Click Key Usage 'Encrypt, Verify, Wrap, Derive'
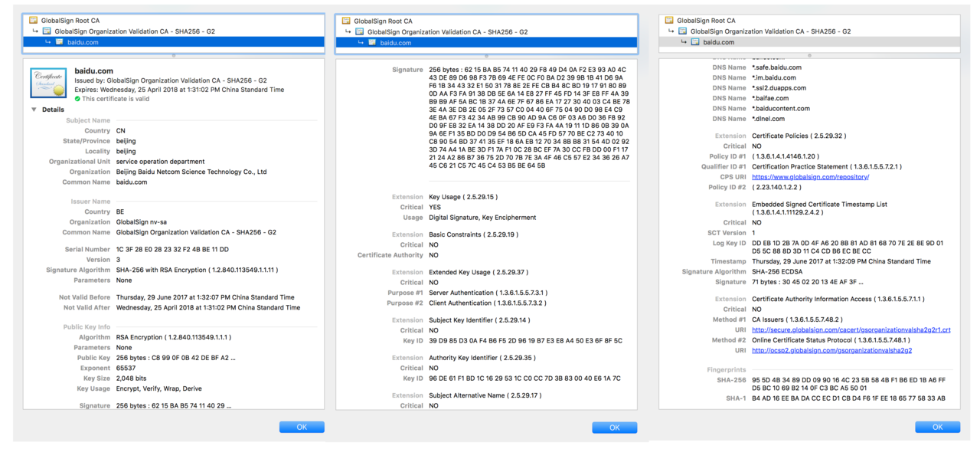The width and height of the screenshot is (980, 449). coord(159,388)
